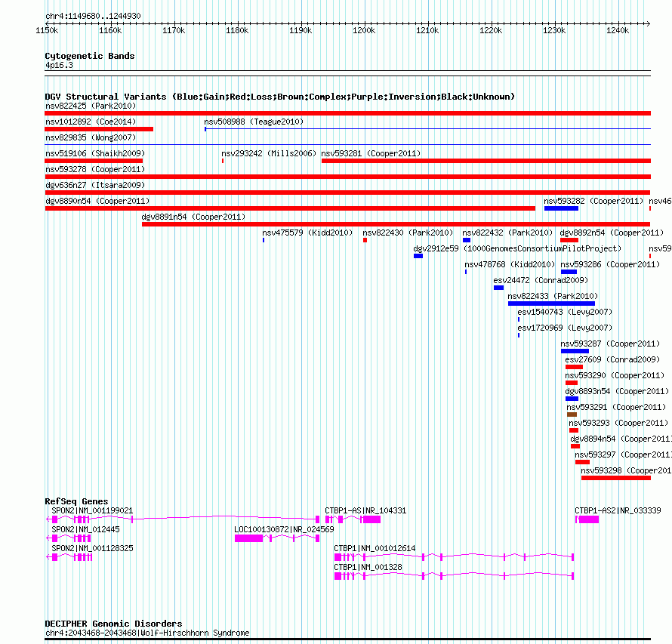Select the nsv519106 (Shaikh2009) red bar
This screenshot has height=644, width=672.
pyautogui.click(x=94, y=161)
